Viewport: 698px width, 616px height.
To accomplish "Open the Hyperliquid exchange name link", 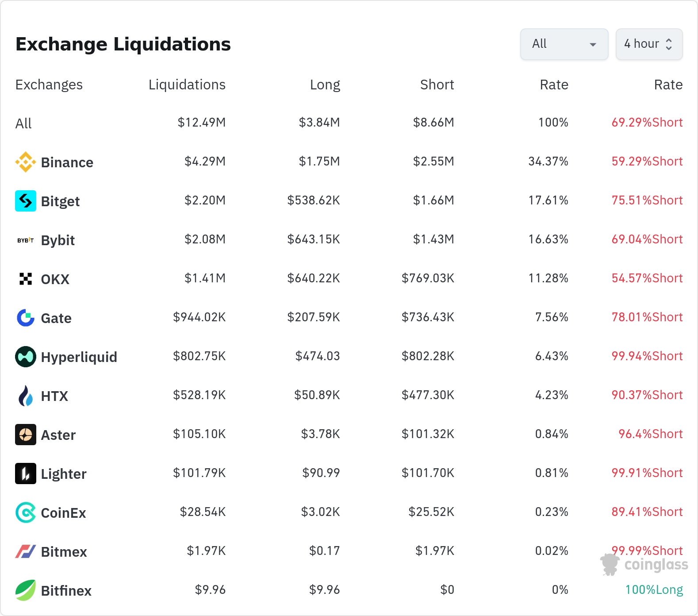I will coord(79,357).
